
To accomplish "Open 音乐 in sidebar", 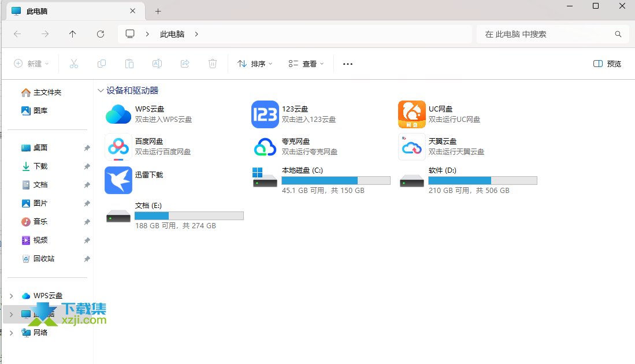I will point(35,221).
